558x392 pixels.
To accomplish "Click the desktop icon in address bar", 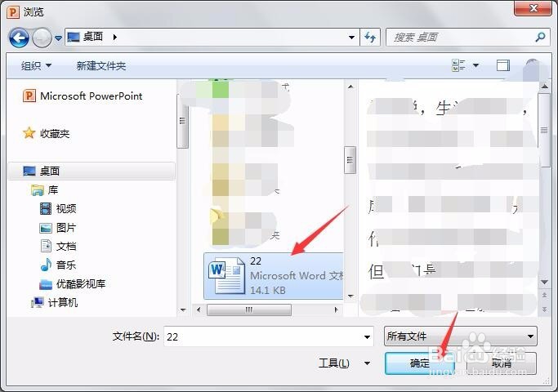I will (74, 37).
